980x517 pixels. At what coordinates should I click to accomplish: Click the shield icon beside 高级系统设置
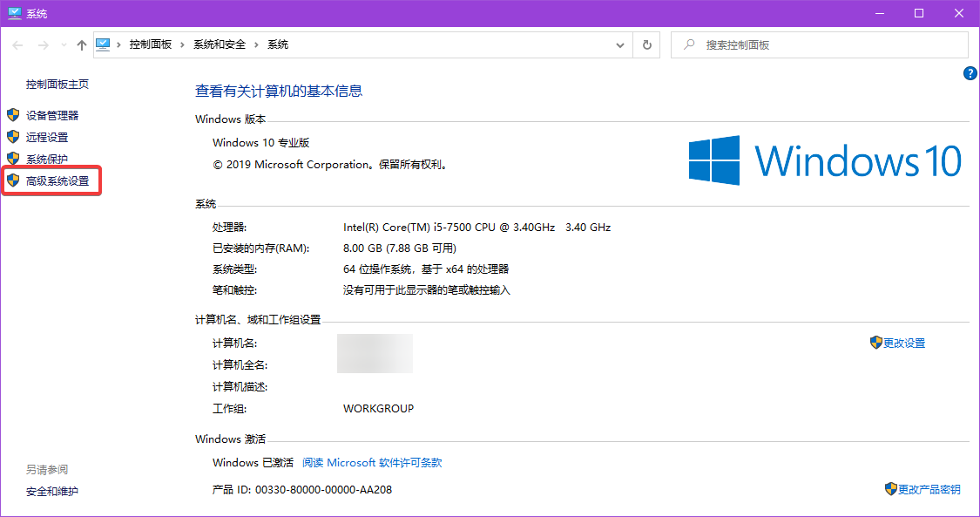pos(12,180)
